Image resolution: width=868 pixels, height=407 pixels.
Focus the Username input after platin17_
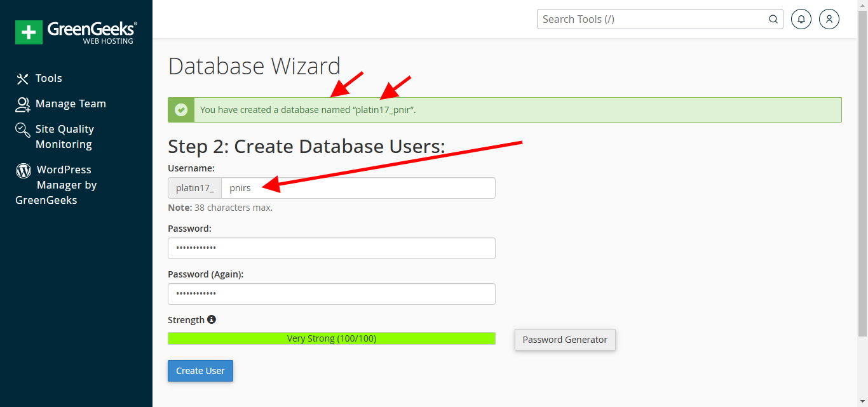356,187
